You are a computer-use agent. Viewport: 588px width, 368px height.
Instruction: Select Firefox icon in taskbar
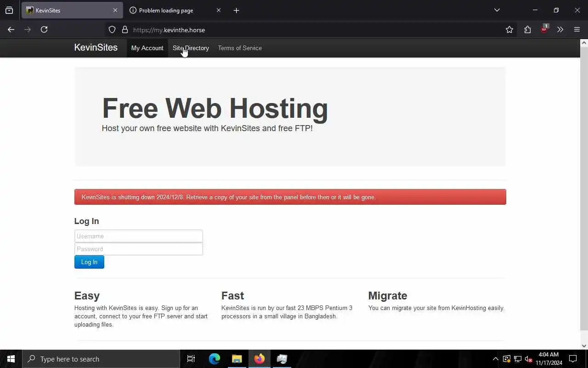pyautogui.click(x=260, y=359)
